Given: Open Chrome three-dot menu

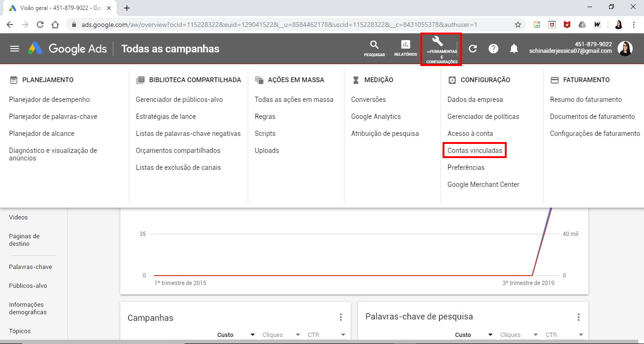Looking at the screenshot, I should pos(634,25).
